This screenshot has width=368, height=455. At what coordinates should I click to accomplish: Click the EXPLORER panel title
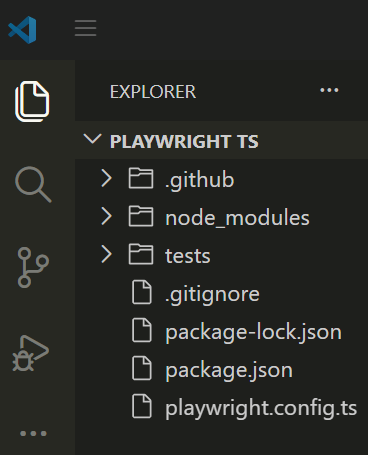[153, 92]
